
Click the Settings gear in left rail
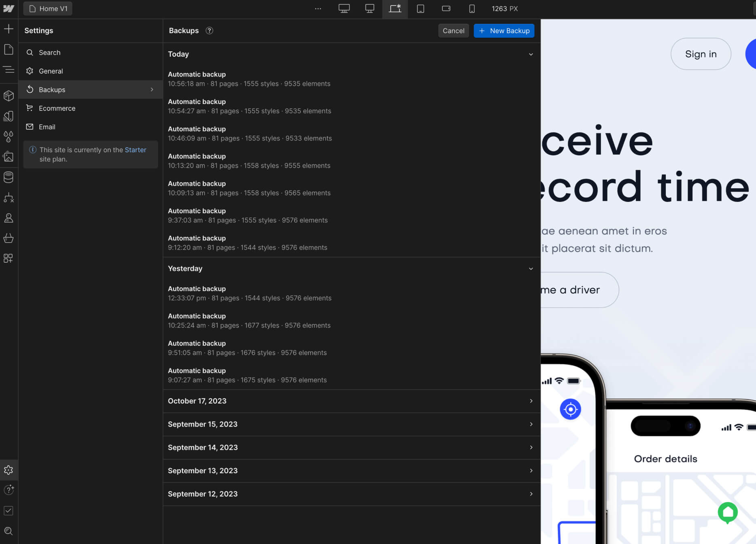(x=8, y=470)
